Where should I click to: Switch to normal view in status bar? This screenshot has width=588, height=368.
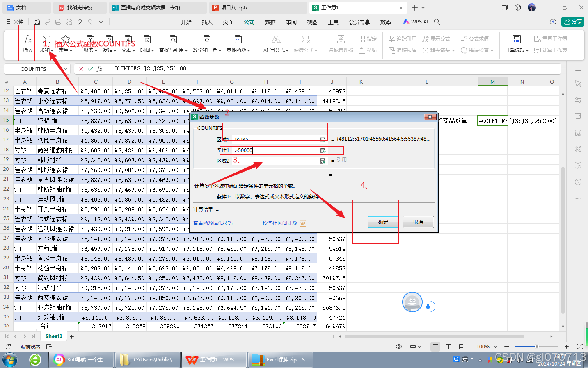435,347
